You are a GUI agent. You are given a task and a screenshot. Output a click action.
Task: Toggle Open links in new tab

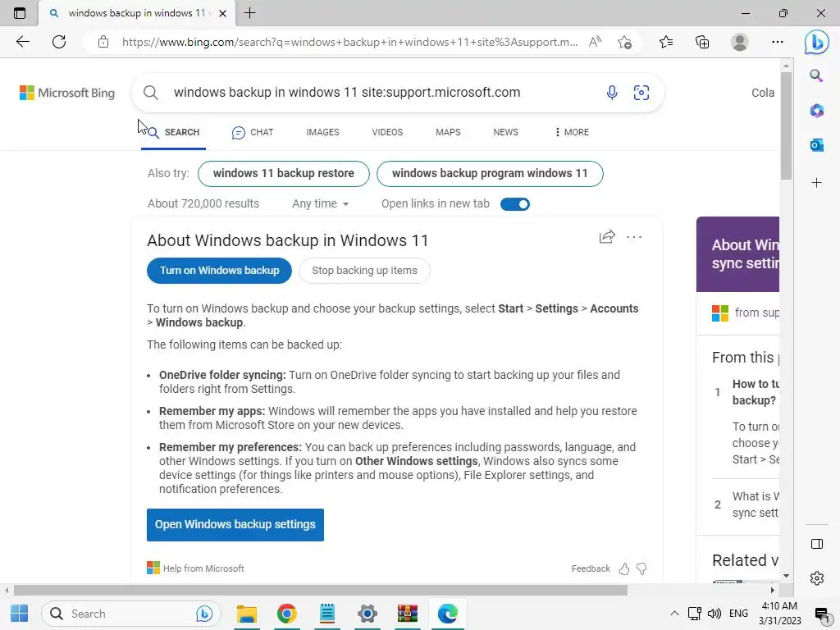515,204
